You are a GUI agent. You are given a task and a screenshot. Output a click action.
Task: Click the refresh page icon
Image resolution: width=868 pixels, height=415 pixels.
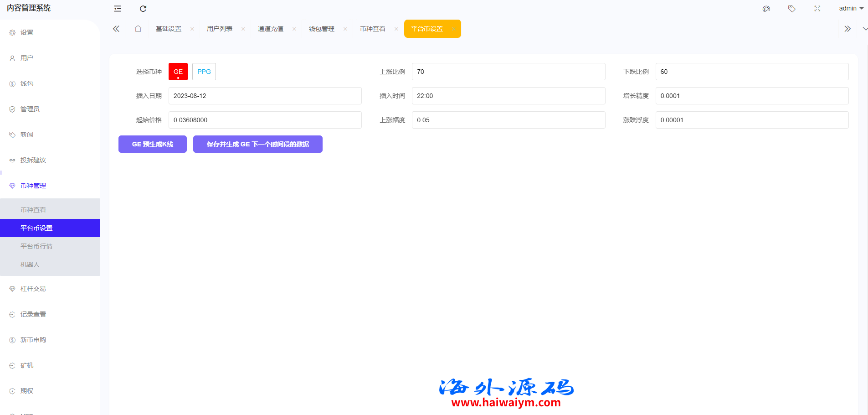[143, 9]
